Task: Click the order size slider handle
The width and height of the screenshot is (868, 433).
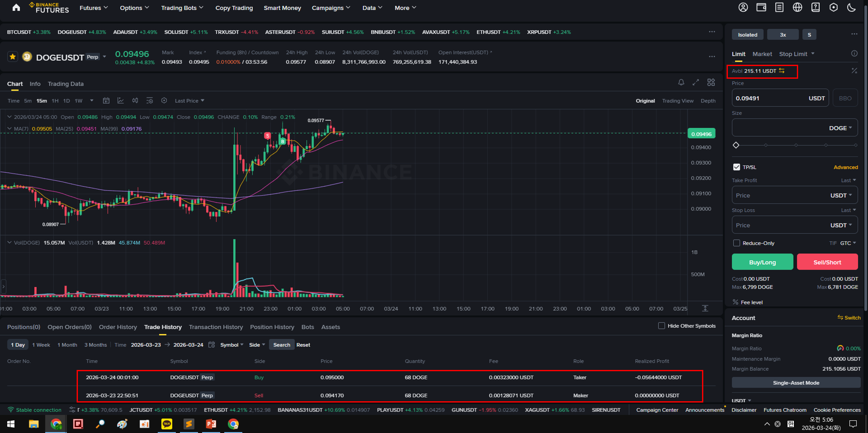Action: coord(736,145)
